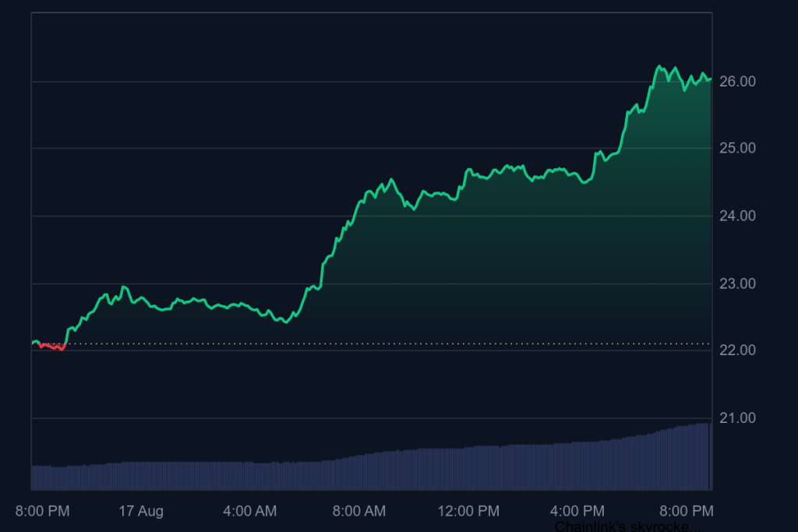Open the truncated Chainlink's skyrocke... text
Image resolution: width=798 pixels, height=532 pixels.
627,527
